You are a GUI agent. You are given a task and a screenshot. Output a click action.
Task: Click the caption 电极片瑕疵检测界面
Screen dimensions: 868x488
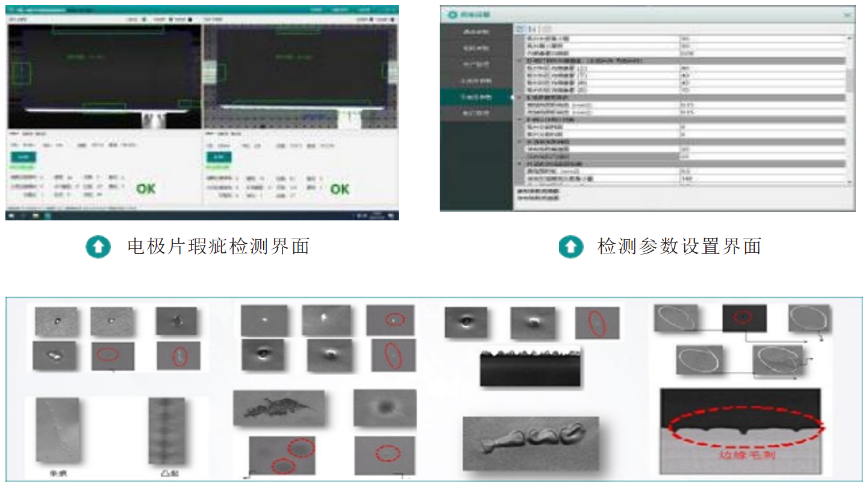click(x=218, y=246)
